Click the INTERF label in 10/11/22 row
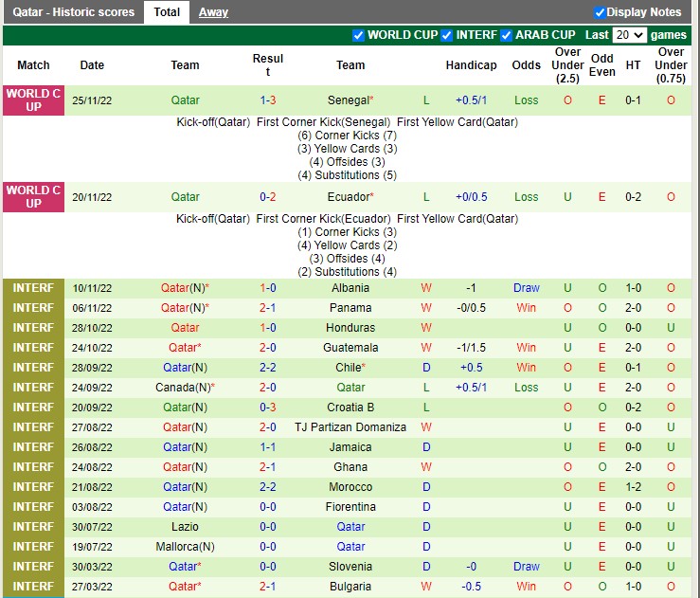Image resolution: width=700 pixels, height=598 pixels. coord(33,288)
